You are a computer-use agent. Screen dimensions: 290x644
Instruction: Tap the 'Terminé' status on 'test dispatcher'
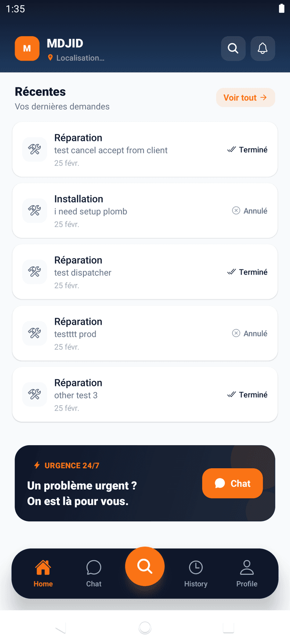click(253, 272)
